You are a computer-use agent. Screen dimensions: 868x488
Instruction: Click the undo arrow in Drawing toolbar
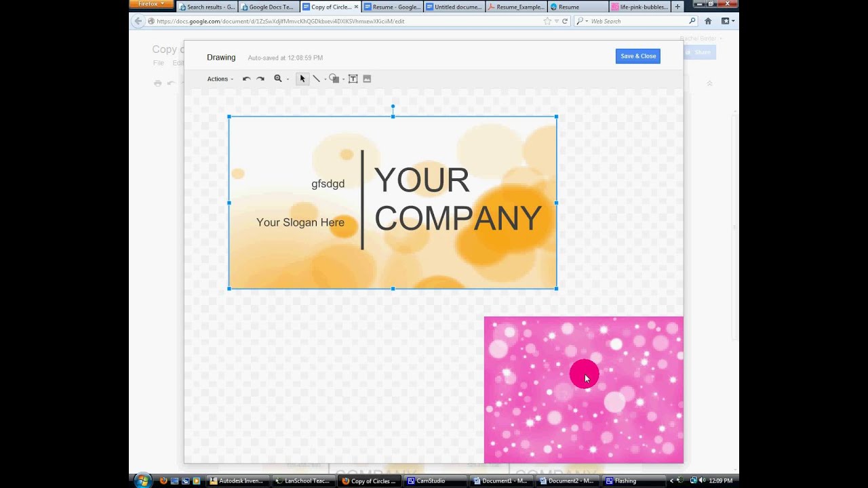[246, 79]
